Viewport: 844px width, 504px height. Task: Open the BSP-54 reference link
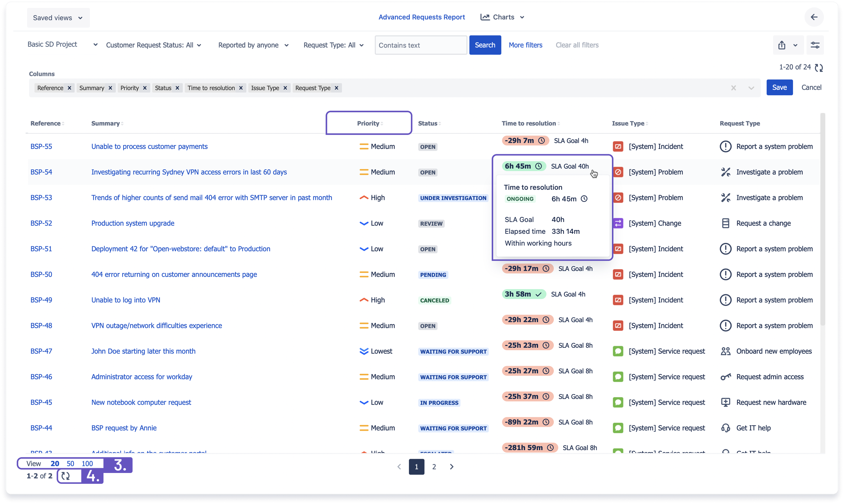click(x=41, y=172)
